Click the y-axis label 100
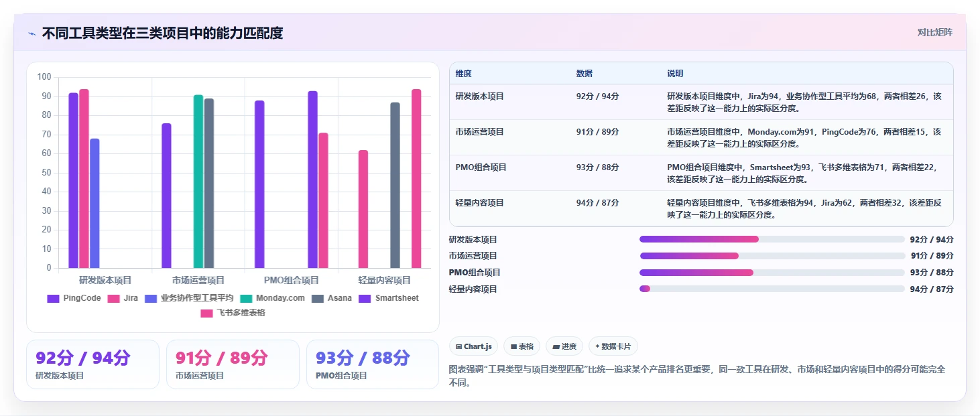Screen dimensions: 980x416 [x=44, y=77]
